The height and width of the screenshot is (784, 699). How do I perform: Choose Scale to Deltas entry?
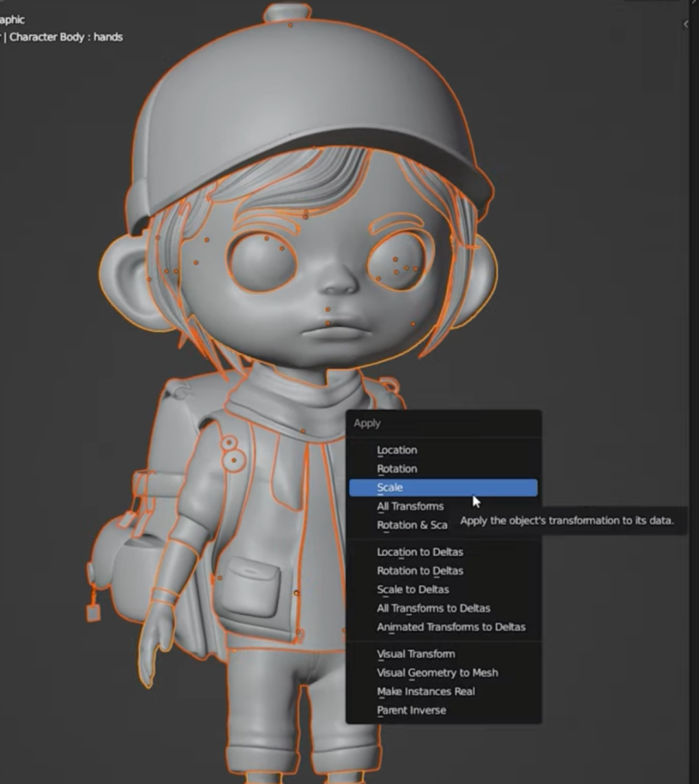pyautogui.click(x=412, y=589)
